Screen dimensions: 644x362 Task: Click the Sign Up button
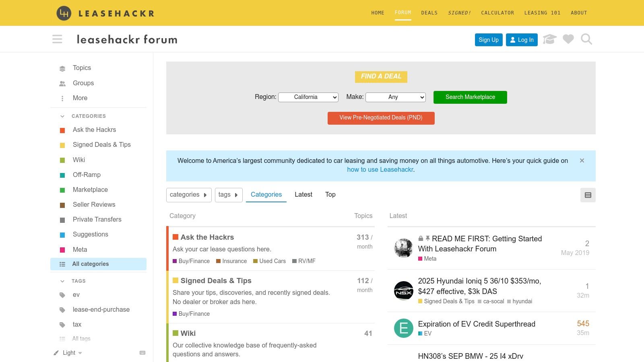coord(489,40)
